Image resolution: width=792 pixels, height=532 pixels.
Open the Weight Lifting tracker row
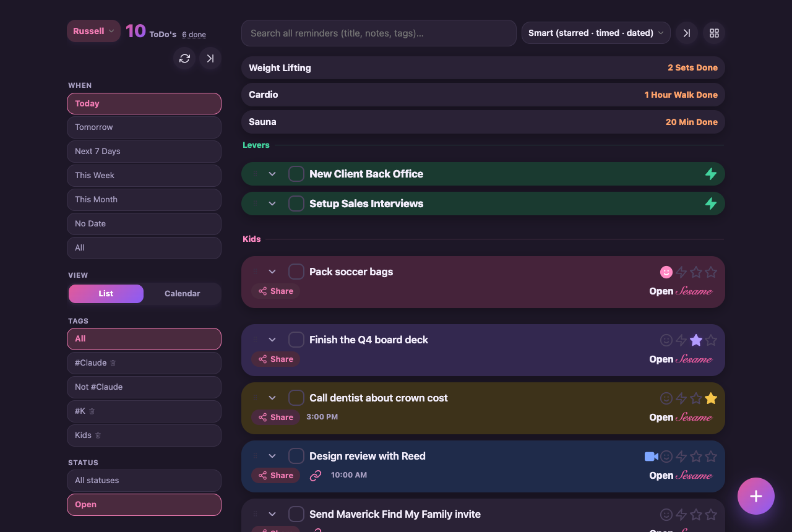pos(483,68)
